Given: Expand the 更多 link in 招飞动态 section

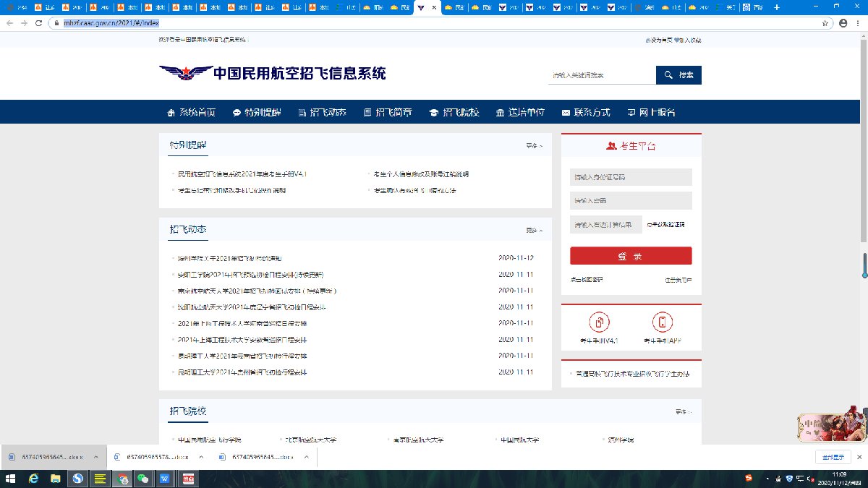Looking at the screenshot, I should coord(534,231).
